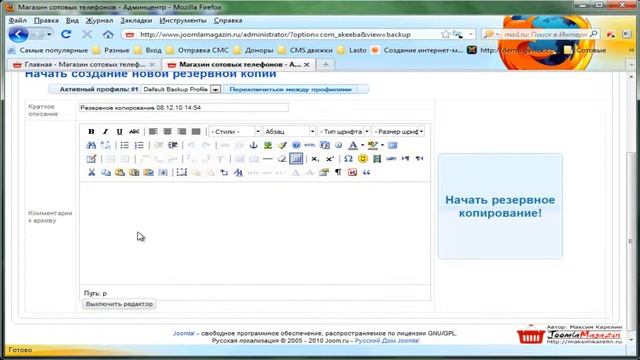The height and width of the screenshot is (360, 640).
Task: Click the Copy icon in editor toolbar
Action: click(106, 172)
